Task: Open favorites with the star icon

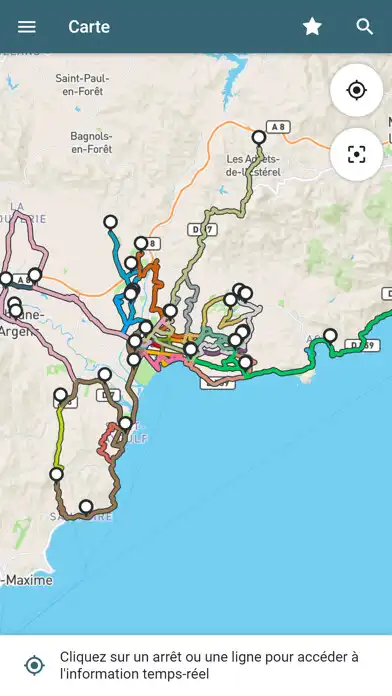Action: pyautogui.click(x=312, y=27)
